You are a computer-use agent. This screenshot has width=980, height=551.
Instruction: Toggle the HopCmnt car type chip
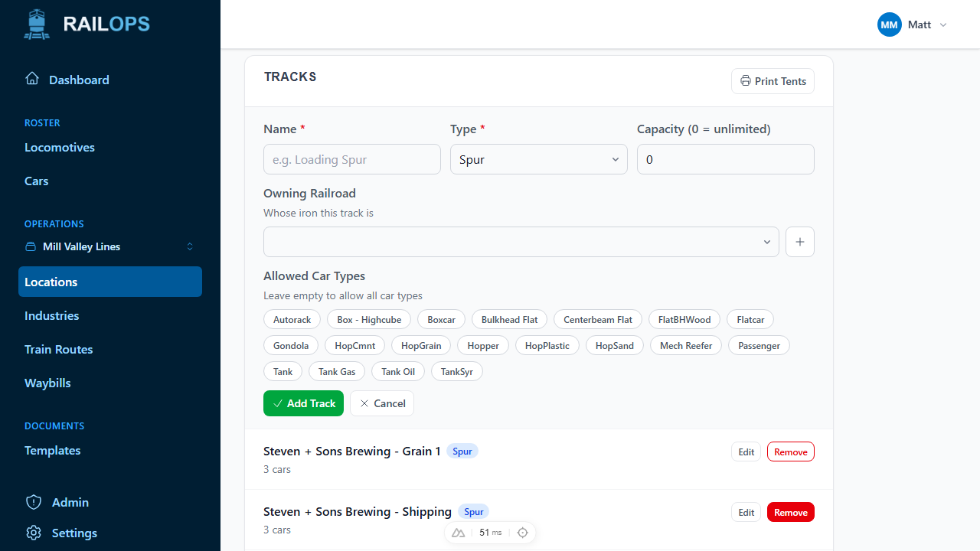pyautogui.click(x=355, y=346)
